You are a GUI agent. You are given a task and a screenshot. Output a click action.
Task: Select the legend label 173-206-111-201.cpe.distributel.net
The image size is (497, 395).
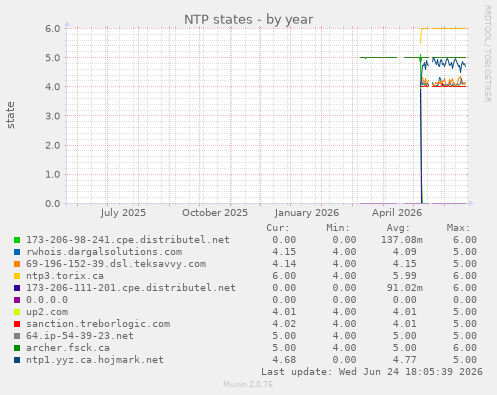click(x=131, y=288)
